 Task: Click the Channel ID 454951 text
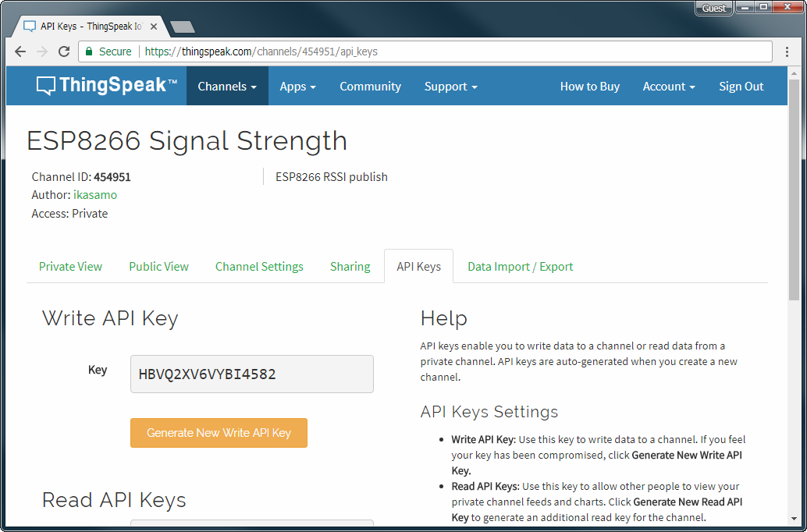[x=81, y=177]
